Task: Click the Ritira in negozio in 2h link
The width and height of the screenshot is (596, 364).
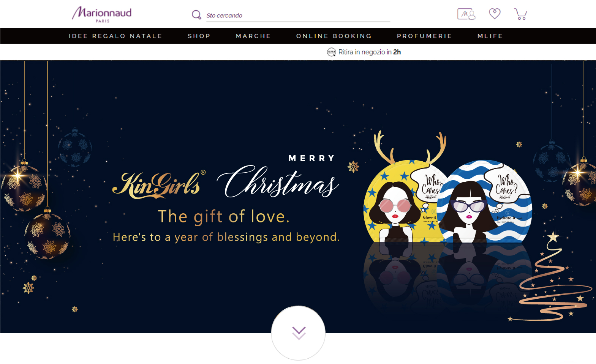Action: coord(370,52)
